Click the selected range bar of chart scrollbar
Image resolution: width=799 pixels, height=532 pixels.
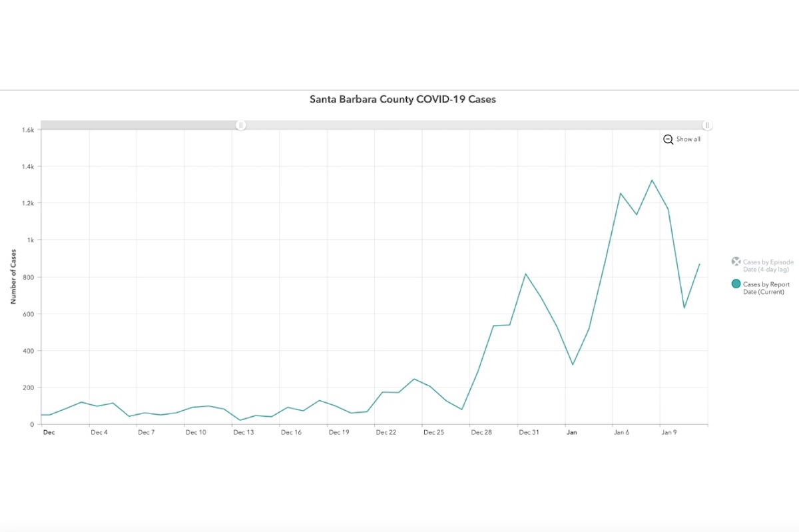tap(474, 125)
